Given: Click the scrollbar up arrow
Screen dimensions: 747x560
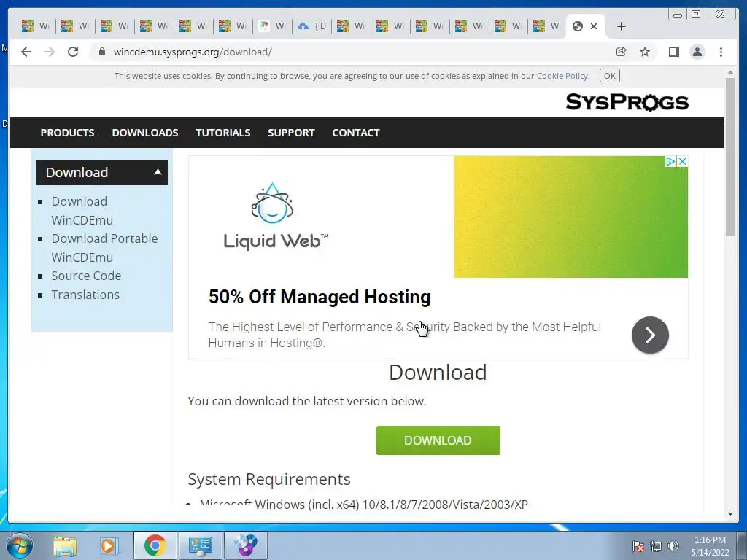Looking at the screenshot, I should pos(731,73).
